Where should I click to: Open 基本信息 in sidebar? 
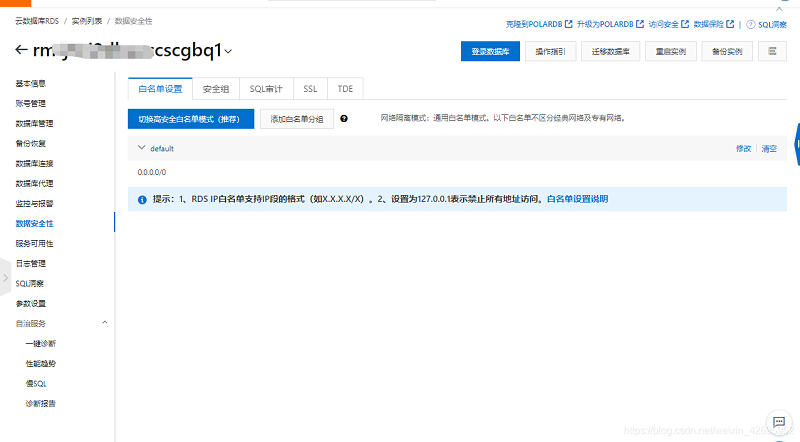(x=31, y=83)
